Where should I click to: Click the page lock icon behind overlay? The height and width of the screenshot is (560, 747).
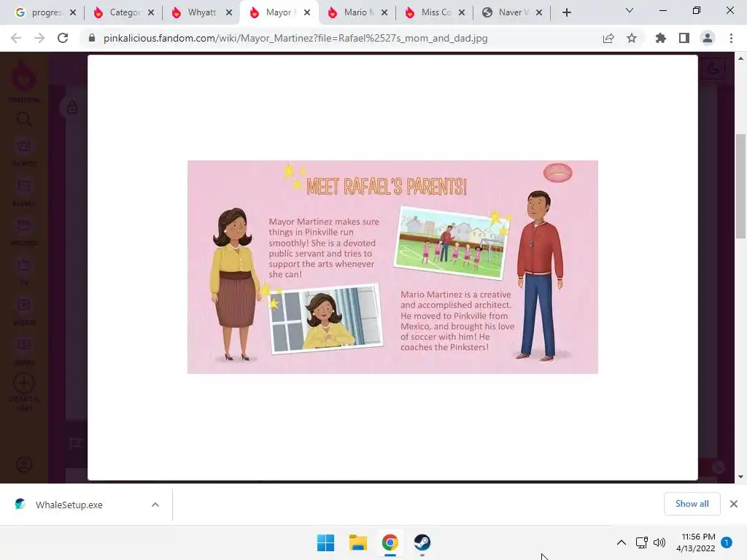(x=72, y=107)
